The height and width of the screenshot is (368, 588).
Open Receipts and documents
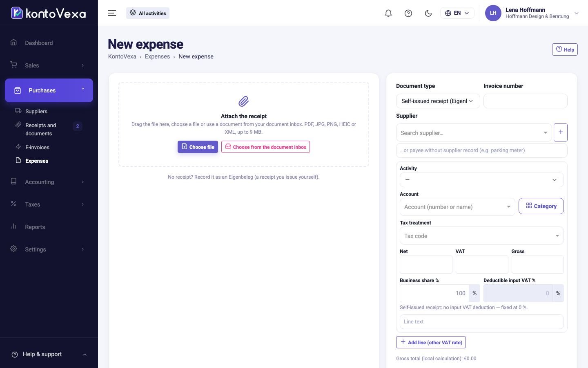pos(41,129)
